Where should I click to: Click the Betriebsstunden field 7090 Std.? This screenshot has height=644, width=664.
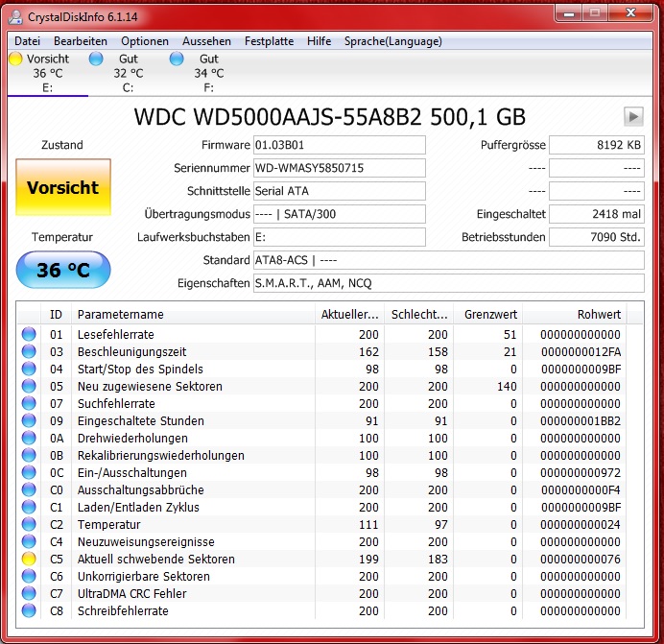[596, 237]
